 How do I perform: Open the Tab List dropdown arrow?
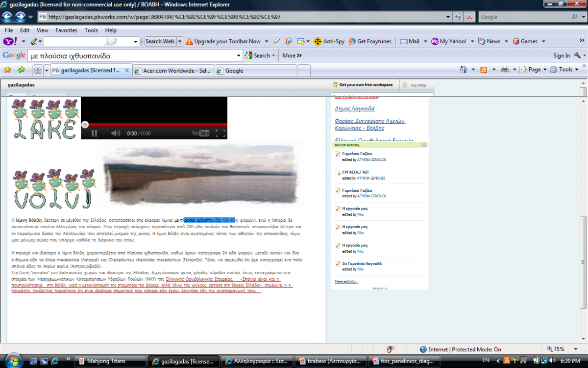47,70
